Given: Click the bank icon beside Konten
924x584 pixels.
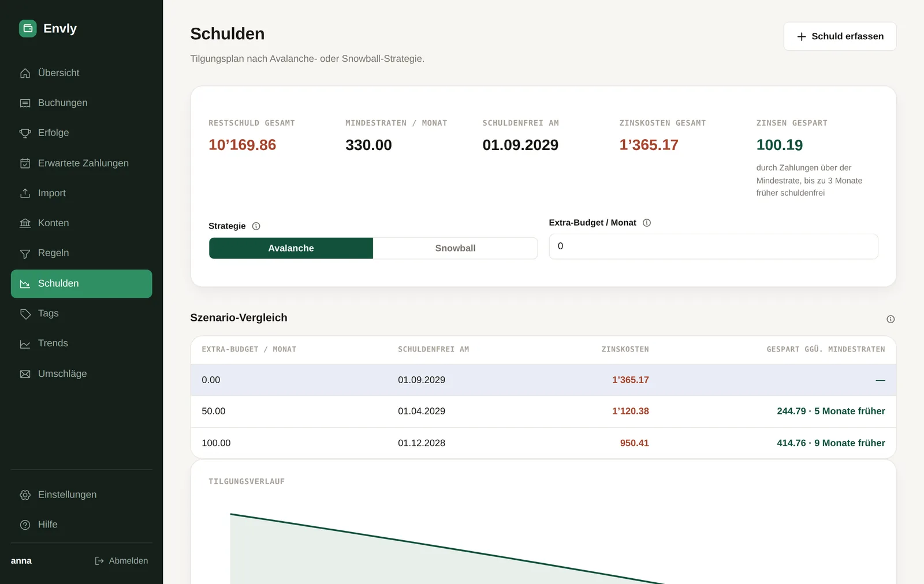Looking at the screenshot, I should coord(25,223).
